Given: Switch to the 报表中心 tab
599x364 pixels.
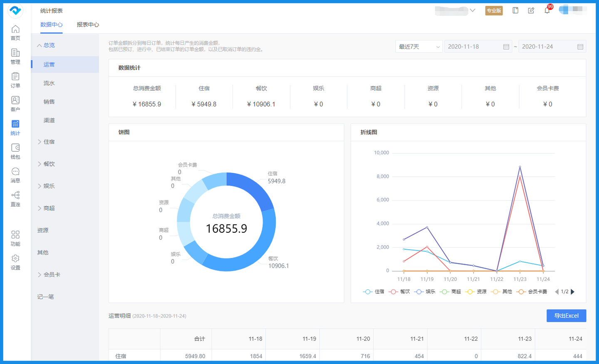Looking at the screenshot, I should pos(88,25).
